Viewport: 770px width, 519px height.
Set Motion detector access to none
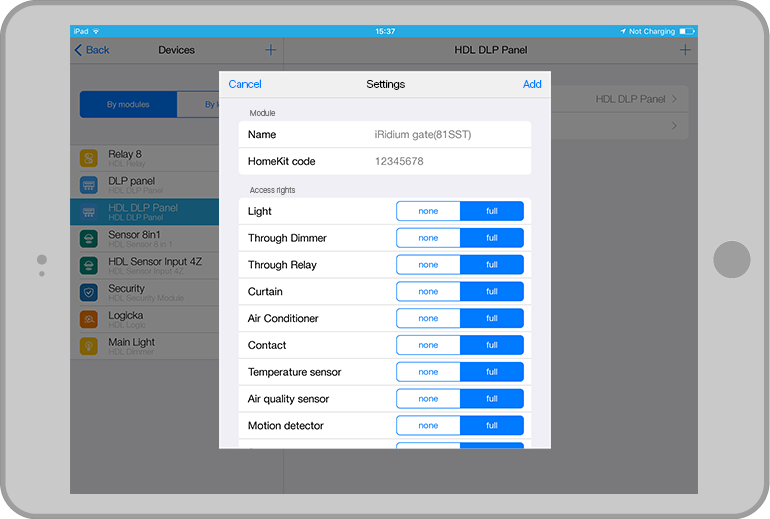[x=428, y=426]
